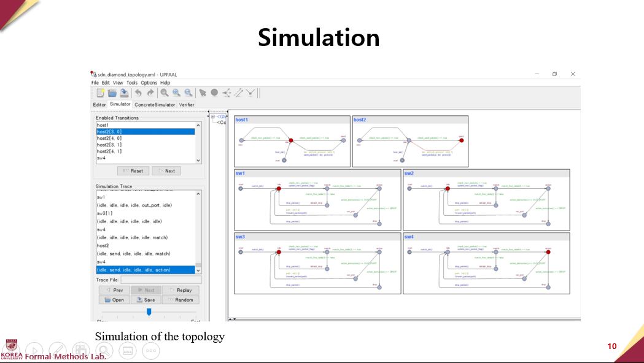This screenshot has height=363, width=644.
Task: Click the Redo arrow icon
Action: pos(150,93)
